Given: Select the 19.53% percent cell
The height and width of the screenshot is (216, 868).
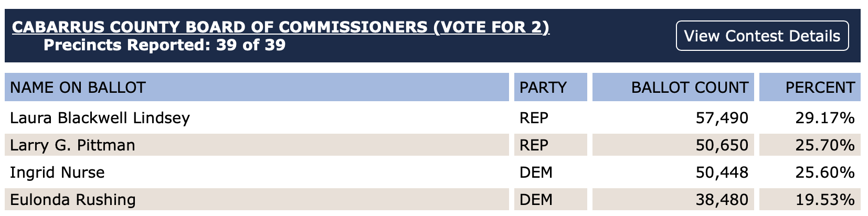Looking at the screenshot, I should (824, 199).
